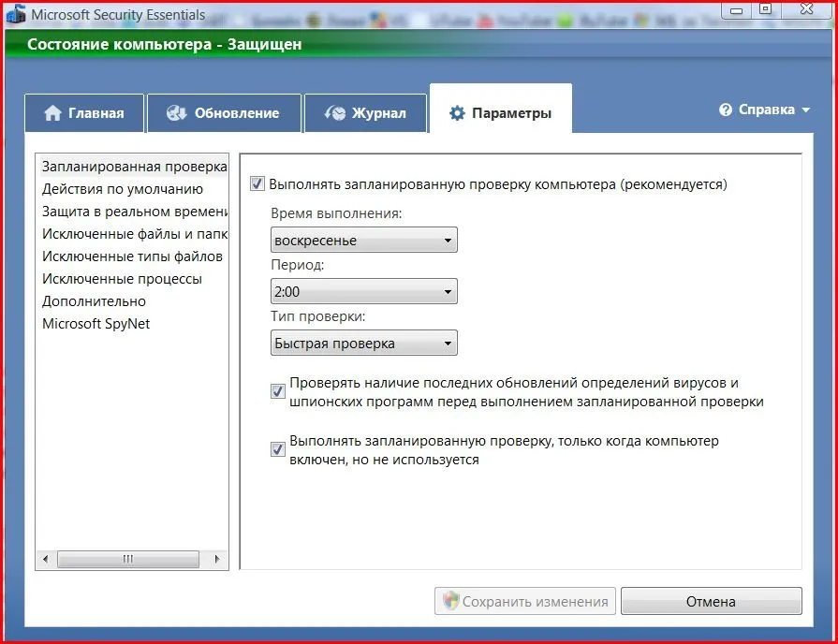Click the shield icon on Сохранить изменения

click(450, 601)
